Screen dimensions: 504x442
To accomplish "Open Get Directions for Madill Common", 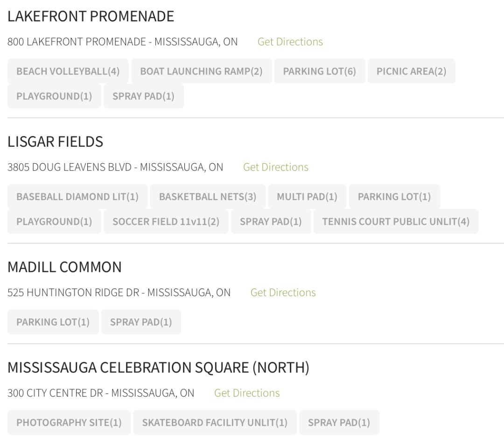I will pos(283,292).
